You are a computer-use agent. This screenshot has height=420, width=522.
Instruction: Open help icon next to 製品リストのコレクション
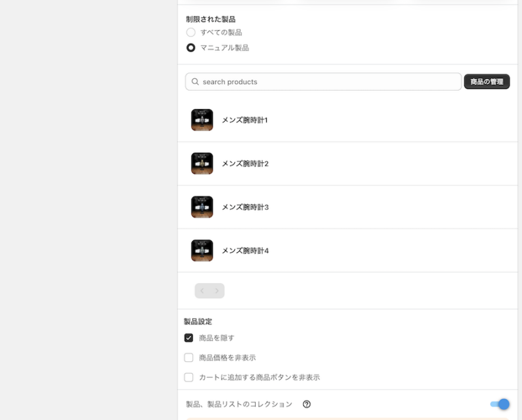tap(307, 404)
